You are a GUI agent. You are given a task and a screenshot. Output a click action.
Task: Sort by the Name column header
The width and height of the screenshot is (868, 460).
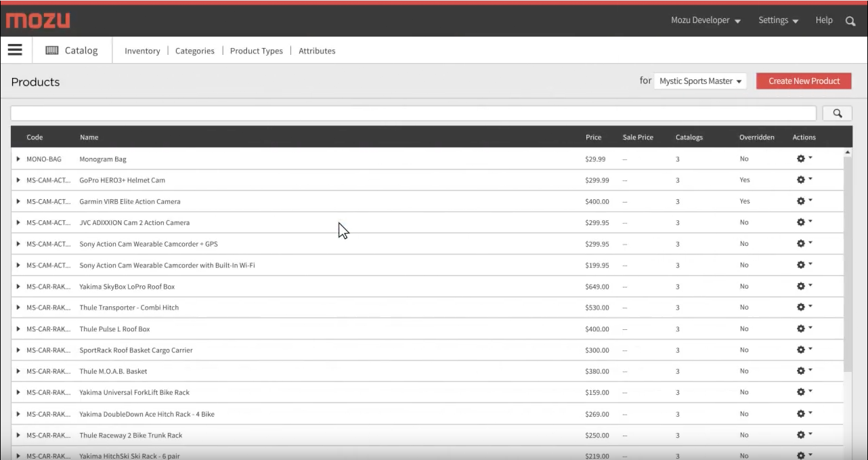(x=89, y=137)
